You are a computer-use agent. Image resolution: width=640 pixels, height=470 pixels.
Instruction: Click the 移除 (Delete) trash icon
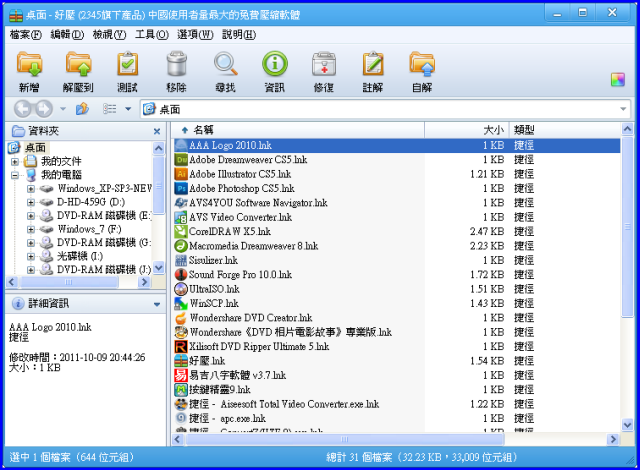176,70
